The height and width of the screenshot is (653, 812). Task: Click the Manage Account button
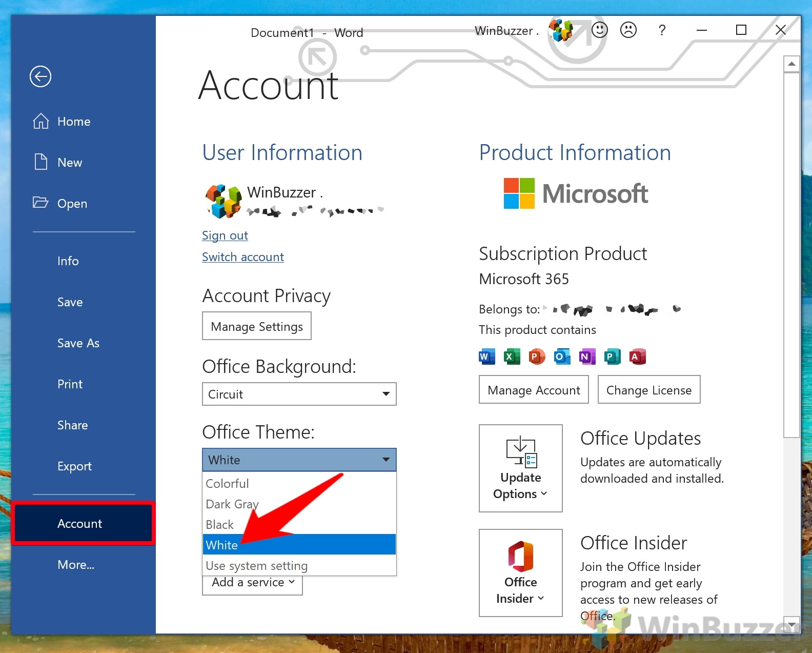[534, 390]
